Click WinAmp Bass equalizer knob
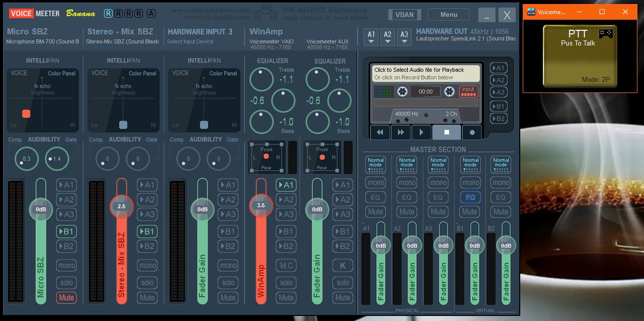The width and height of the screenshot is (644, 321). (x=261, y=122)
